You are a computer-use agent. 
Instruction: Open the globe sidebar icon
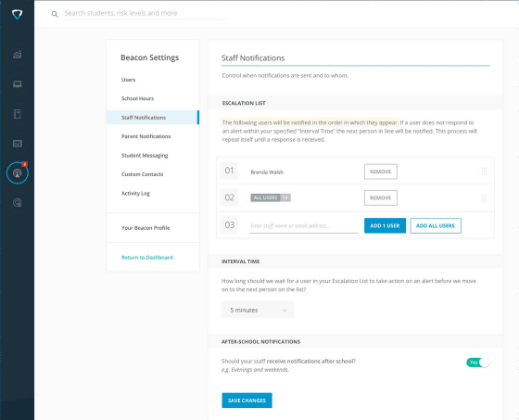[x=18, y=202]
